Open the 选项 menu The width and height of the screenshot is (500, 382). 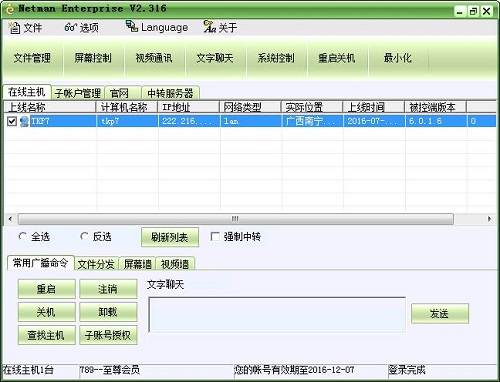(82, 28)
